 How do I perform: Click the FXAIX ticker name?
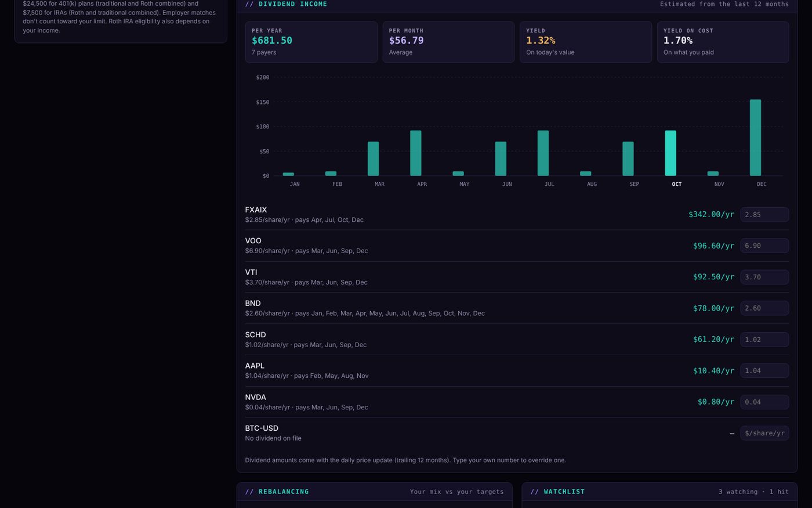(x=256, y=210)
